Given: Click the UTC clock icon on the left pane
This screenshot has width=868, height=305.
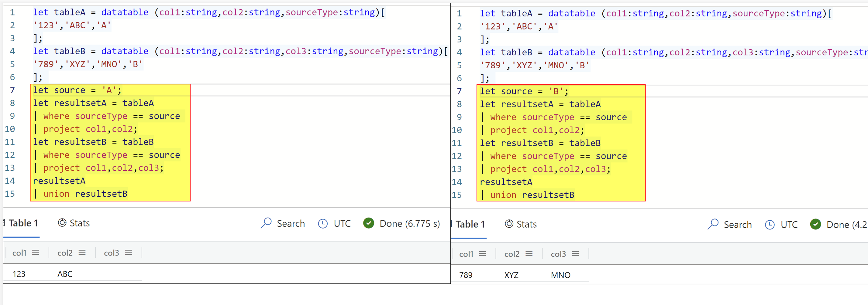Looking at the screenshot, I should click(x=322, y=223).
